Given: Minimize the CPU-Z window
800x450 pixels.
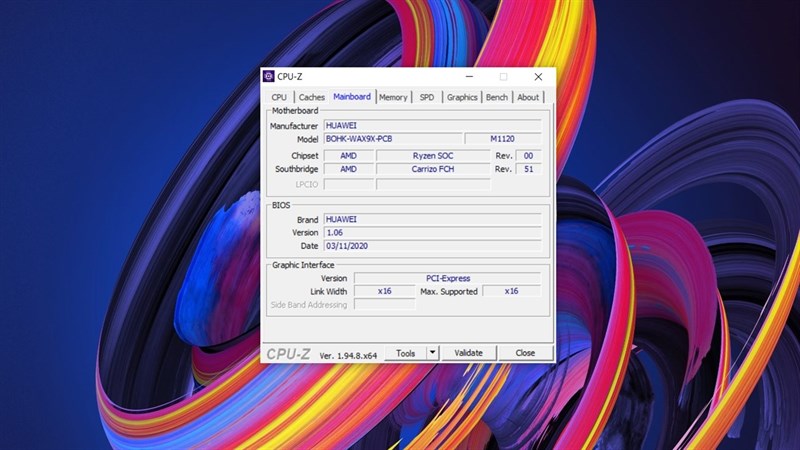Looking at the screenshot, I should pos(469,77).
